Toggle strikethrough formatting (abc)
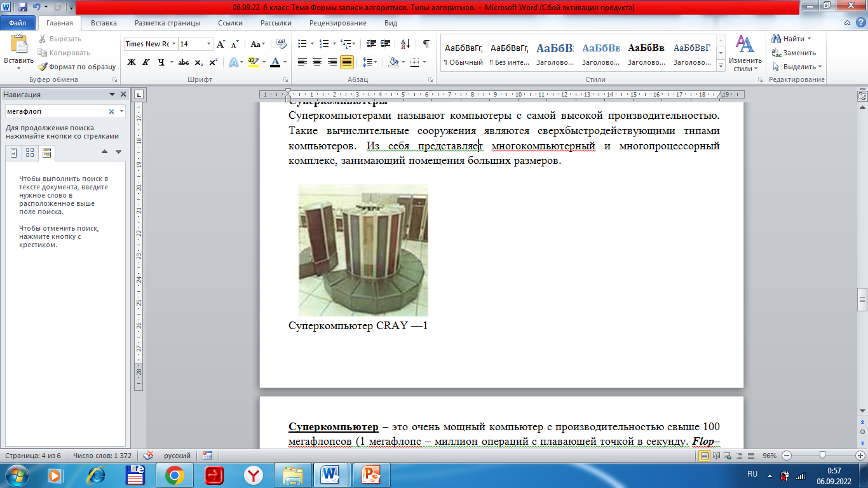868x488 pixels. (184, 62)
